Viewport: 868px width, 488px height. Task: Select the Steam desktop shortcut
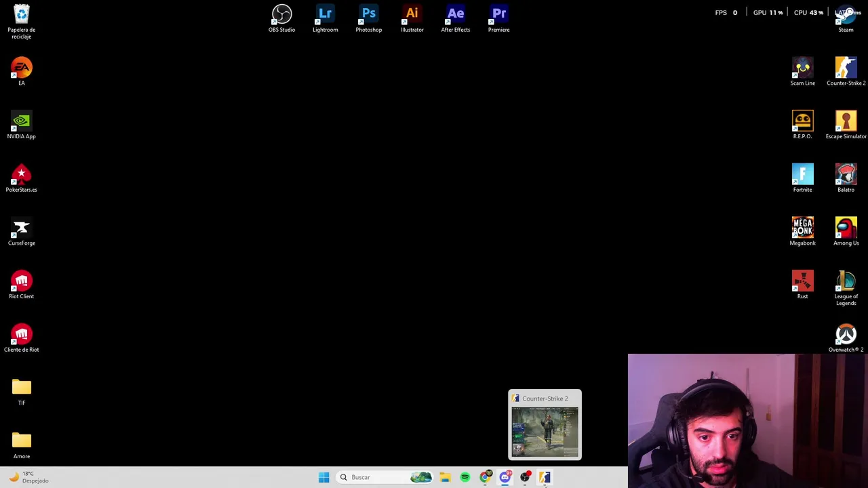[x=846, y=18]
